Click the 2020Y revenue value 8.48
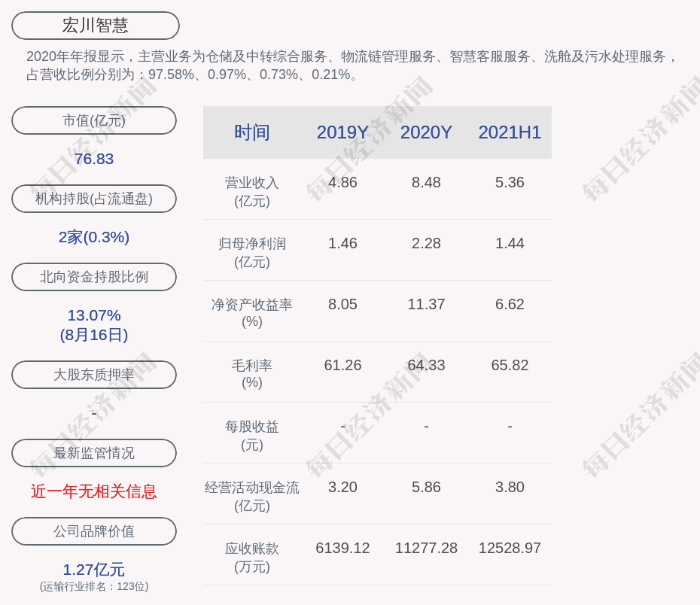Screen dimensions: 700x605 click(426, 183)
